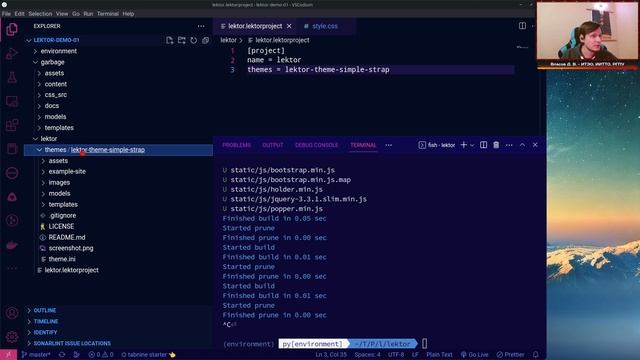Switch to PROBLEMS panel tab
This screenshot has width=640, height=360.
click(x=236, y=145)
